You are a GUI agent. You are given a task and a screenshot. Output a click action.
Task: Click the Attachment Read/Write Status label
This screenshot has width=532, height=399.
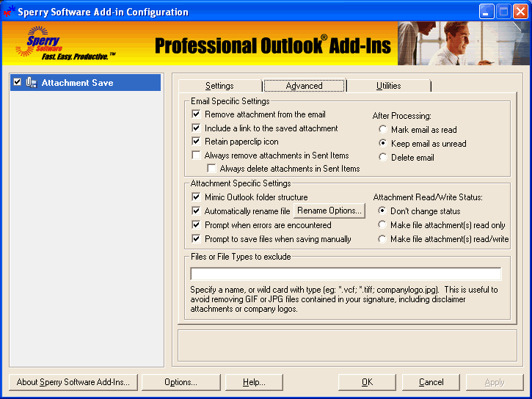pyautogui.click(x=428, y=197)
